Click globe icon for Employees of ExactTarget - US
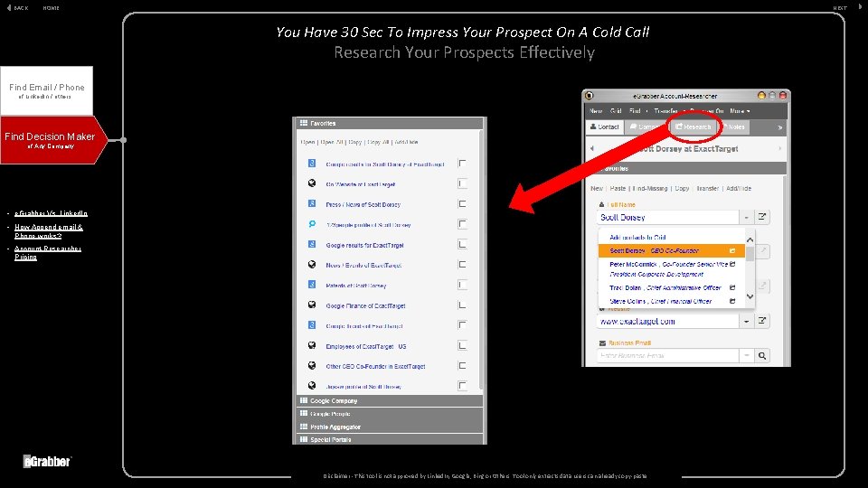This screenshot has width=868, height=488. click(x=312, y=345)
